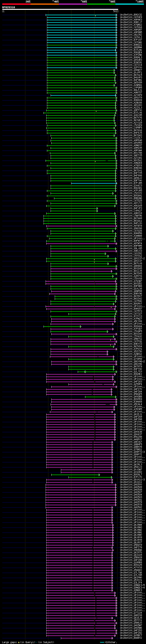
Task: Click the short cyan bar for UniRef100_B7FJB5
Action: 94,183
